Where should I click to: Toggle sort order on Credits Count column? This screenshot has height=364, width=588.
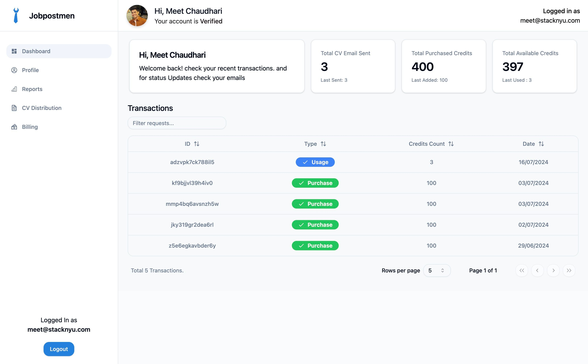(x=452, y=144)
